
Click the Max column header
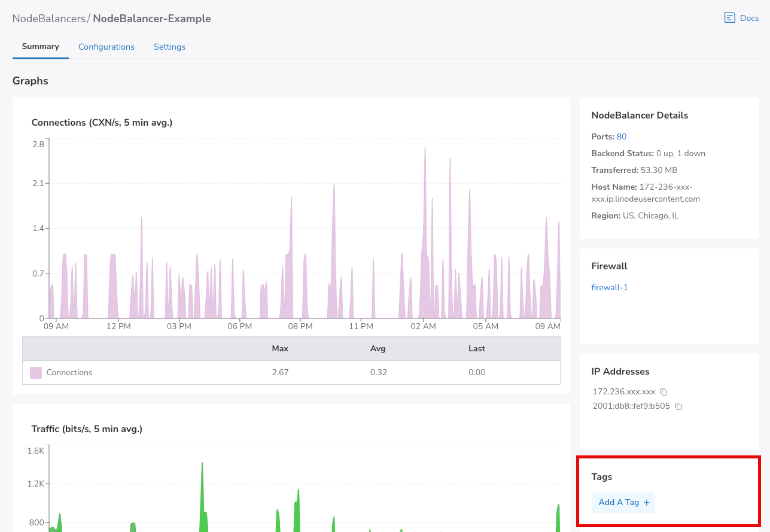pyautogui.click(x=280, y=348)
